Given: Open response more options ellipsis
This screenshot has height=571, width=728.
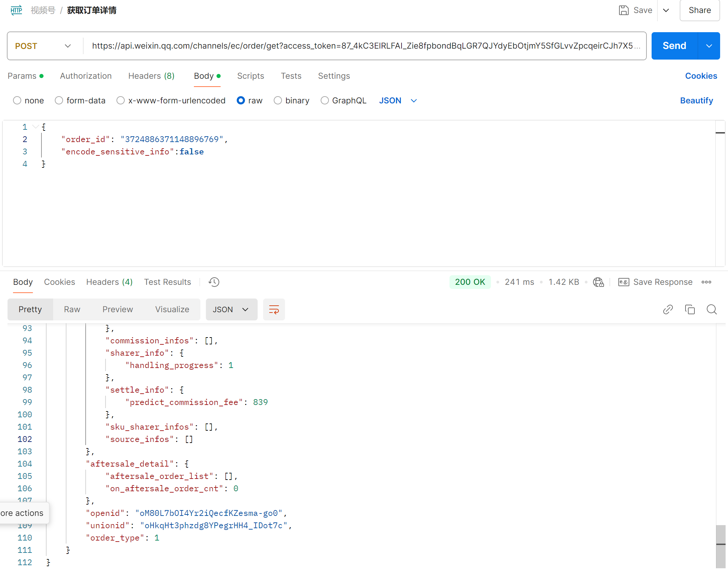Looking at the screenshot, I should (x=706, y=282).
